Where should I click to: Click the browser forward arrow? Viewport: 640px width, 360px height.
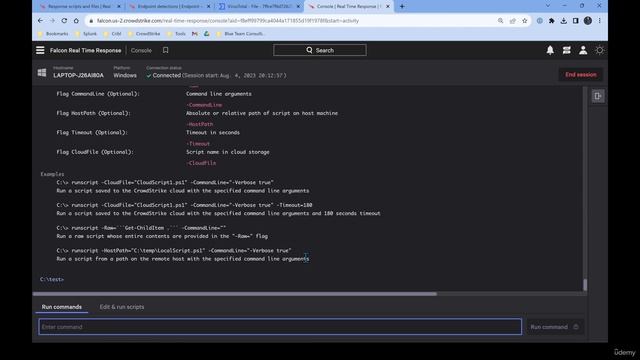52,20
